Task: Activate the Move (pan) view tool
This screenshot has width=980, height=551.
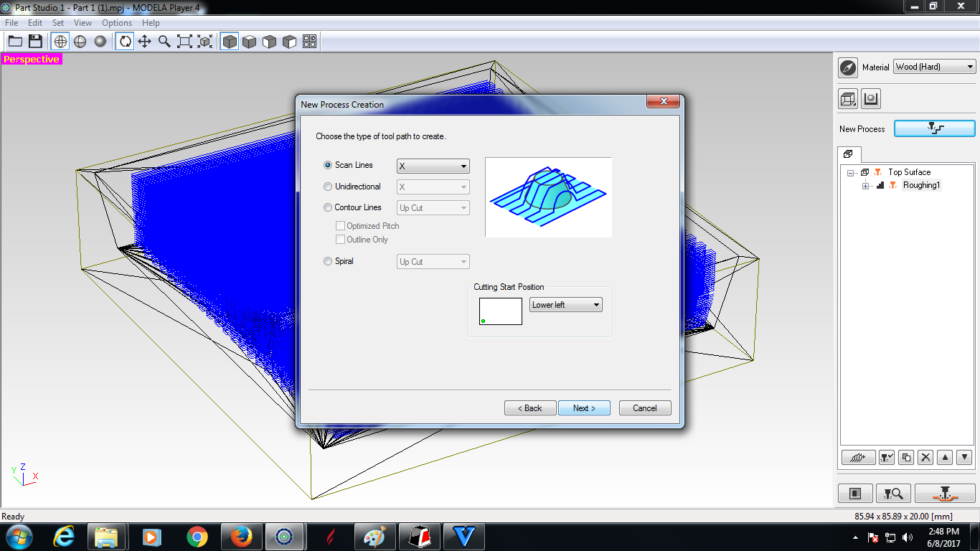Action: coord(145,42)
